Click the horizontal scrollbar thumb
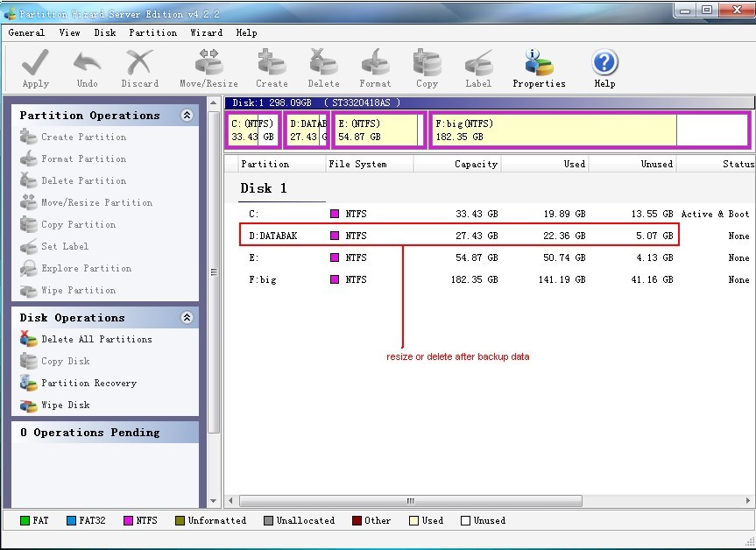The height and width of the screenshot is (550, 756). (411, 501)
